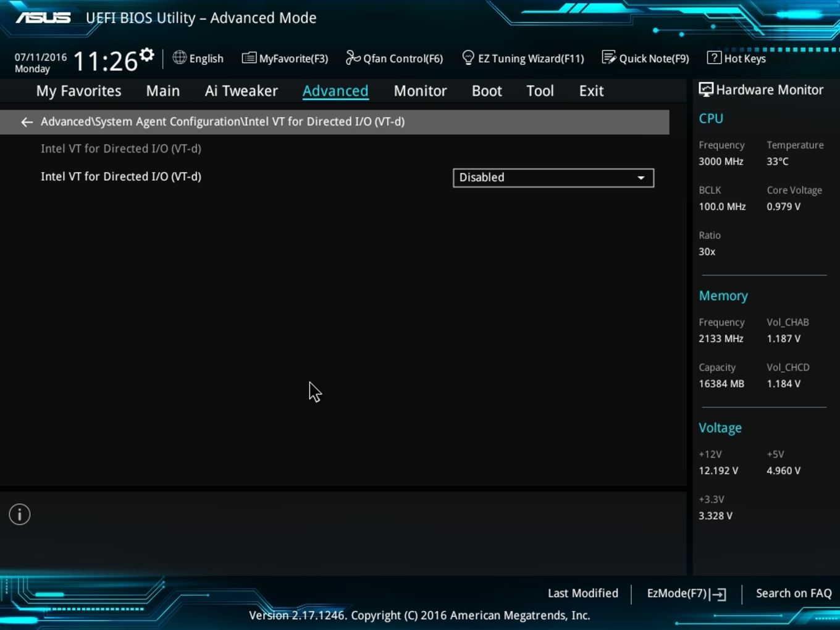Click the greyed Intel VT-d section heading
The image size is (840, 630).
[x=121, y=149]
